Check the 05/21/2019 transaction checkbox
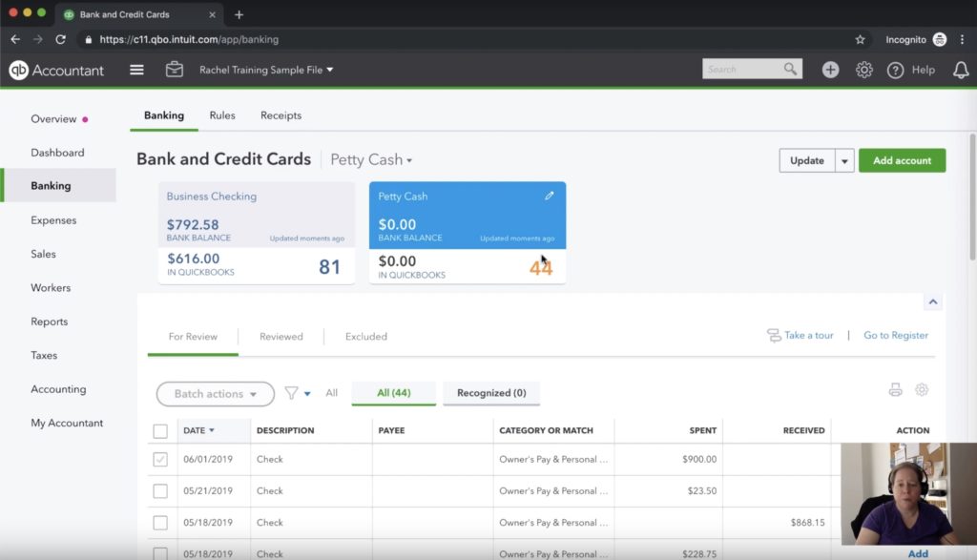 (x=160, y=491)
